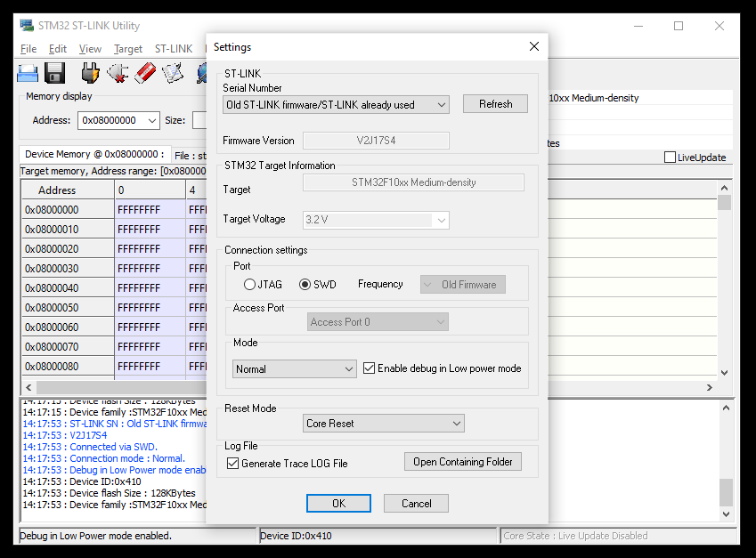Click the log panel scrollbar thumb
Image resolution: width=756 pixels, height=558 pixels.
click(726, 492)
